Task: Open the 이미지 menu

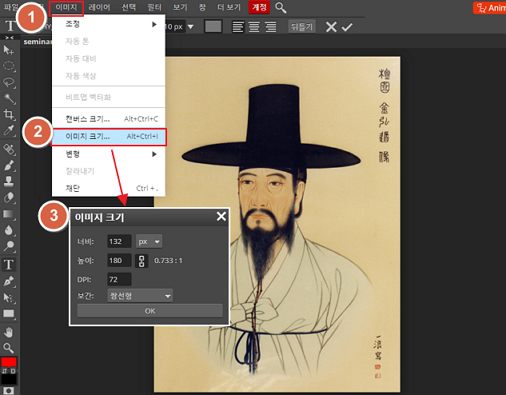Action: click(66, 7)
